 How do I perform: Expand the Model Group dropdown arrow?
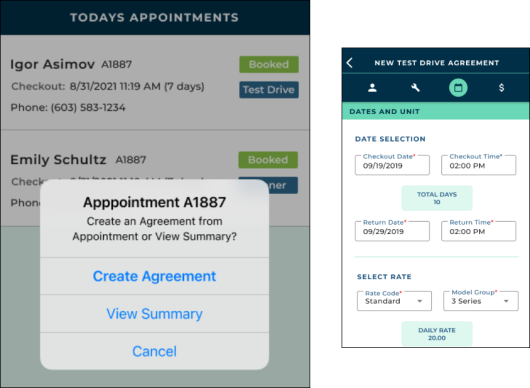click(x=506, y=301)
